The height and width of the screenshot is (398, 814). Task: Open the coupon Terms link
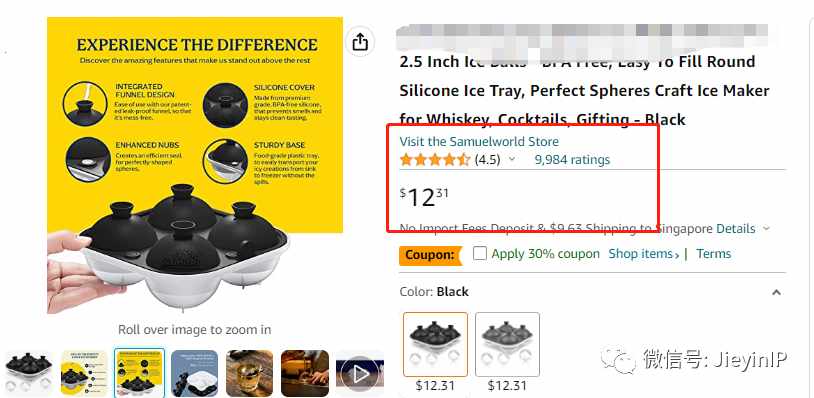(713, 254)
